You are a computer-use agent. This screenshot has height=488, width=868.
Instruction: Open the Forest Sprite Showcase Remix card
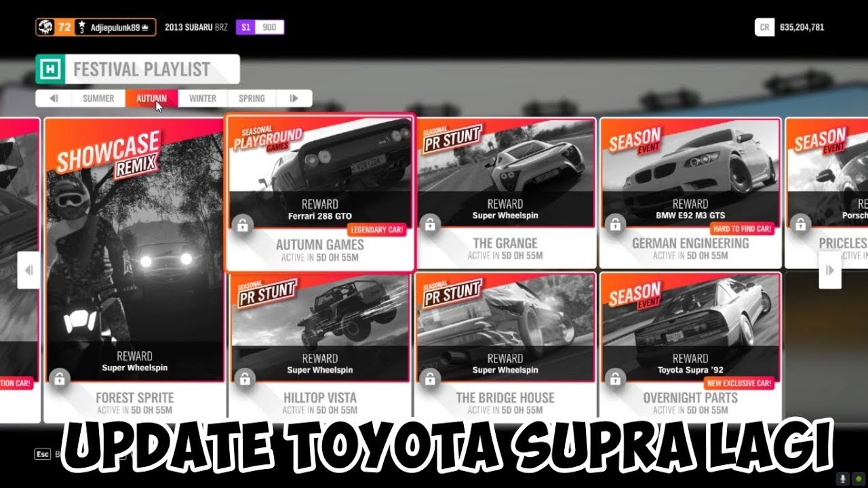point(134,270)
